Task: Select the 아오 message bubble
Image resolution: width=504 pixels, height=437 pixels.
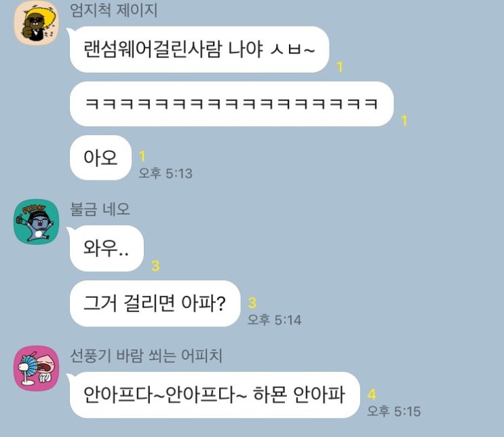Action: (100, 157)
